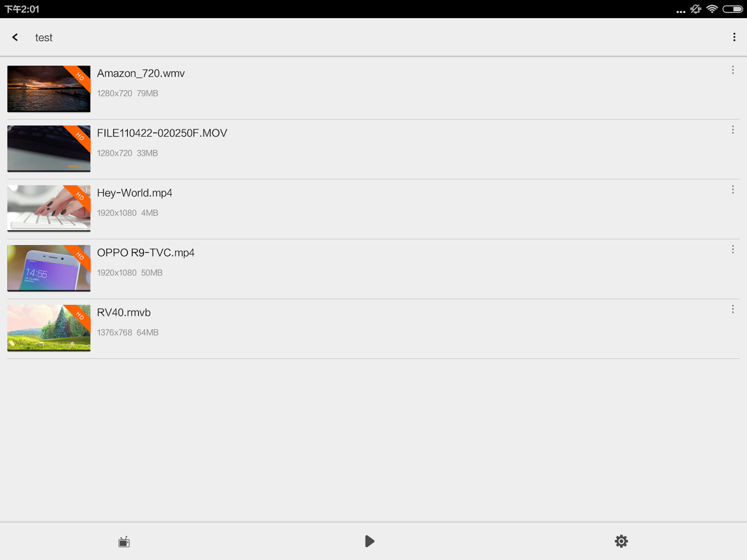Play the Hey-World.mp4 video title
747x560 pixels.
click(134, 193)
